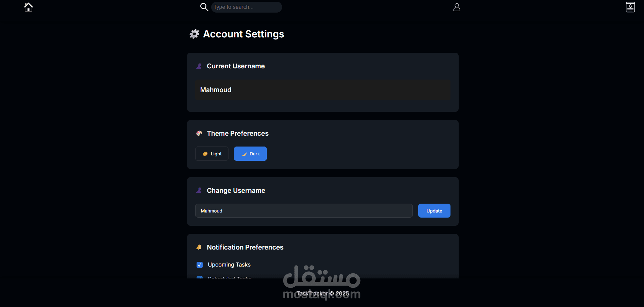The width and height of the screenshot is (644, 307).
Task: Click the person icon beside Current Username
Action: [x=199, y=66]
